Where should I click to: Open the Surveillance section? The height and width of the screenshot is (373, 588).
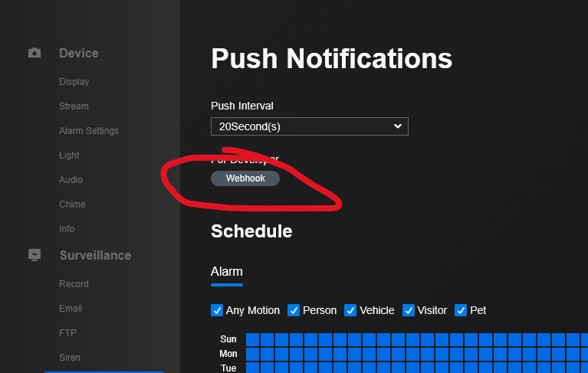(96, 255)
